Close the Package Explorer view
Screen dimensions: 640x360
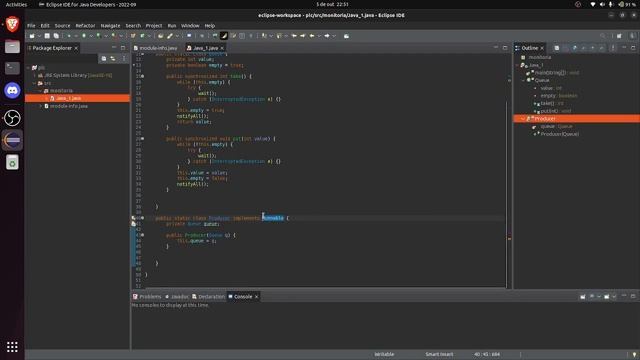[76, 48]
